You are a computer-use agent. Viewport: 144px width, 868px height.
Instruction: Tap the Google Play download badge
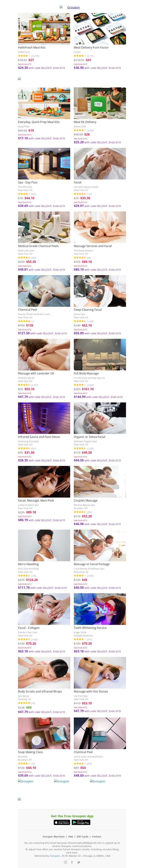[81, 822]
